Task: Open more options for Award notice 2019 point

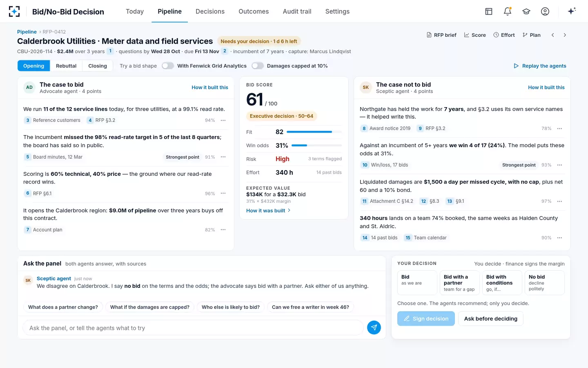Action: coord(560,128)
